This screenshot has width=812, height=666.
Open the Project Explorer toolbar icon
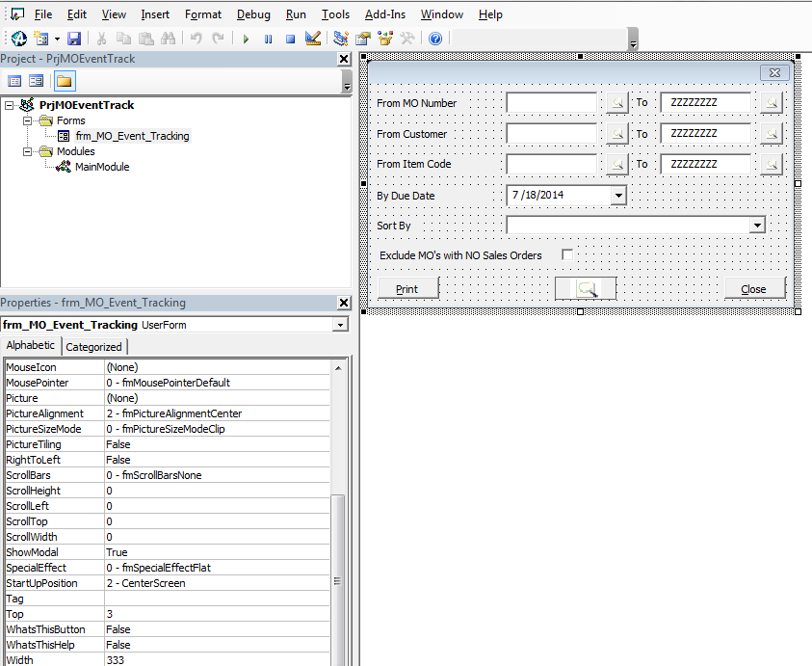(341, 39)
